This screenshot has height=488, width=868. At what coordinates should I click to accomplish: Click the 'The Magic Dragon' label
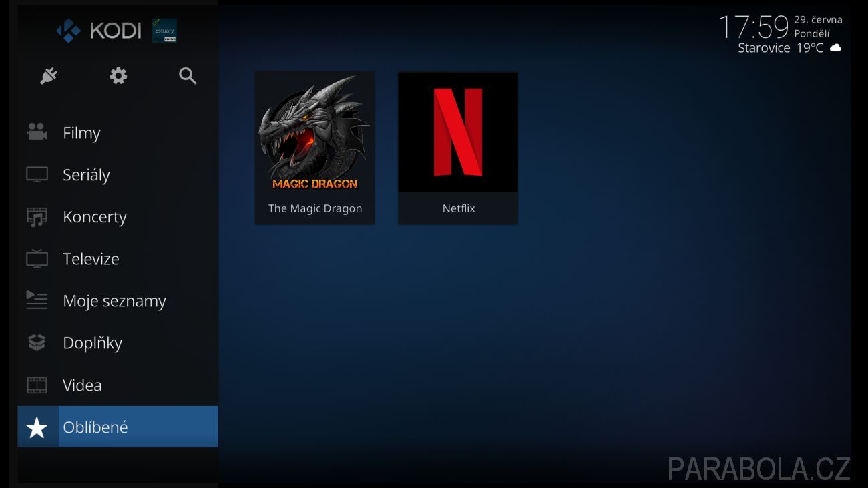pos(315,208)
